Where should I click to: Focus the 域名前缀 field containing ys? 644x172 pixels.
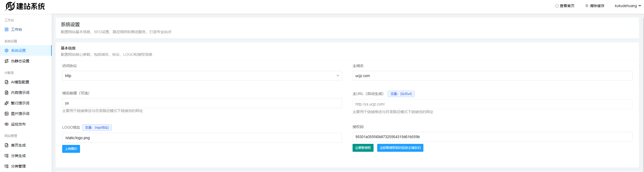click(202, 103)
